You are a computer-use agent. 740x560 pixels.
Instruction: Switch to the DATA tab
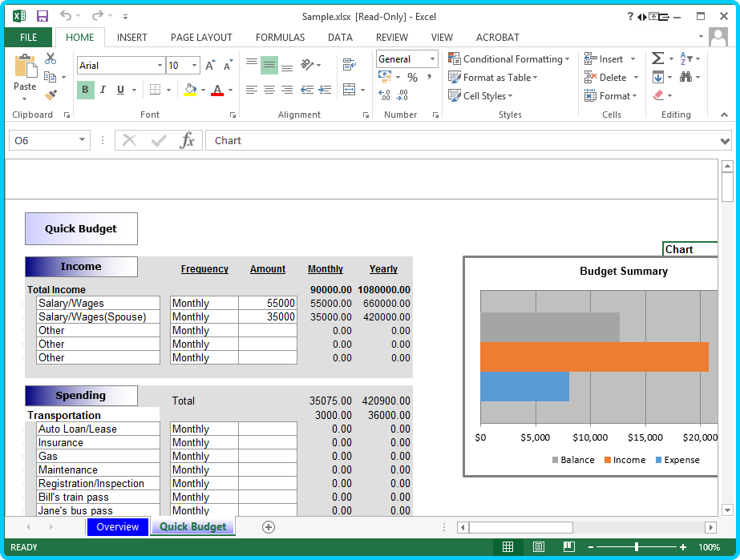click(340, 38)
